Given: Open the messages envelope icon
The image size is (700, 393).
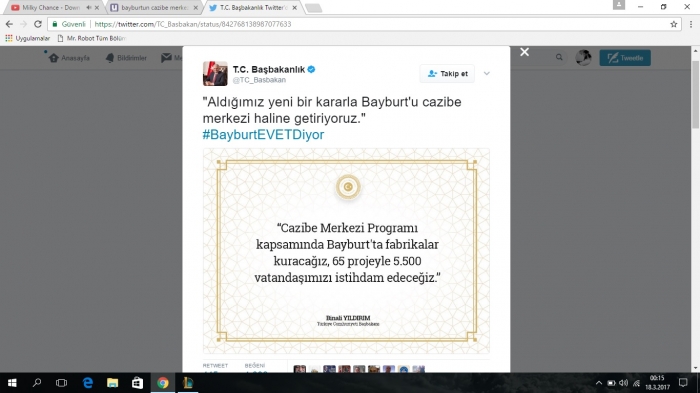Looking at the screenshot, I should click(167, 58).
